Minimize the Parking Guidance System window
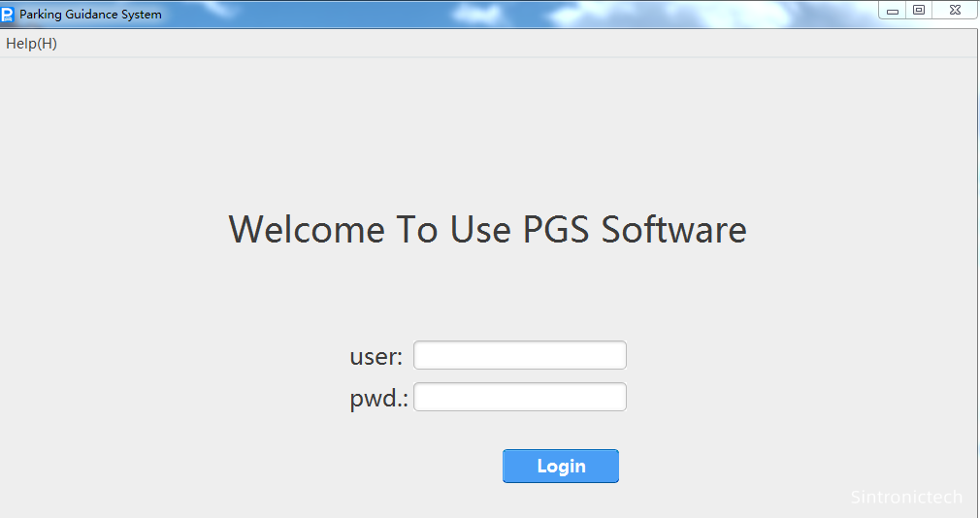Viewport: 980px width, 518px height. point(893,11)
